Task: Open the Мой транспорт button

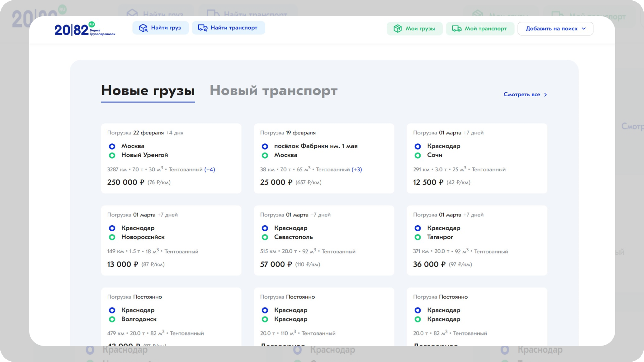Action: coord(480,28)
